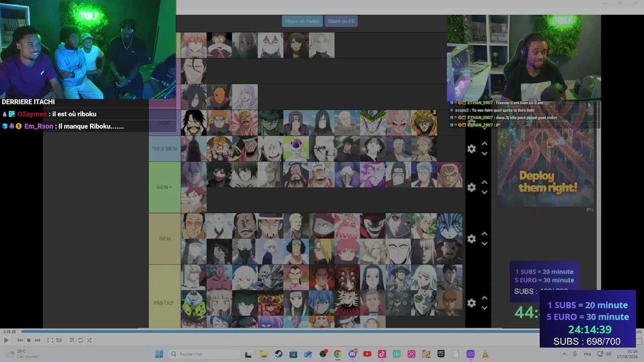Move the BIEN + tier up
This screenshot has width=644, height=362.
[485, 183]
